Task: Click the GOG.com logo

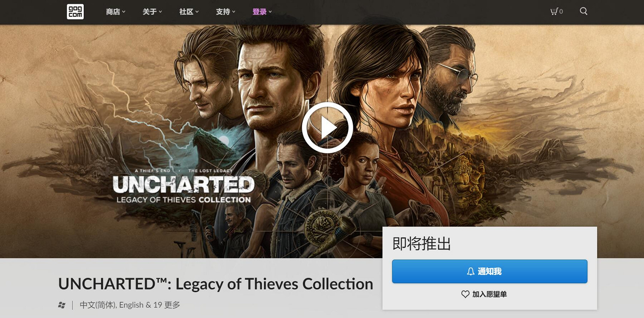Action: click(x=75, y=12)
